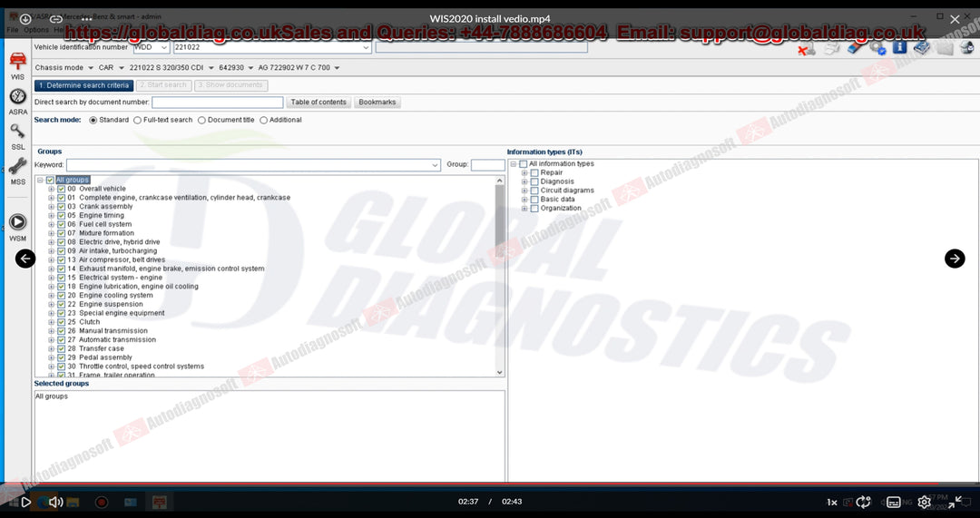Click the Direct search document number field

point(218,103)
